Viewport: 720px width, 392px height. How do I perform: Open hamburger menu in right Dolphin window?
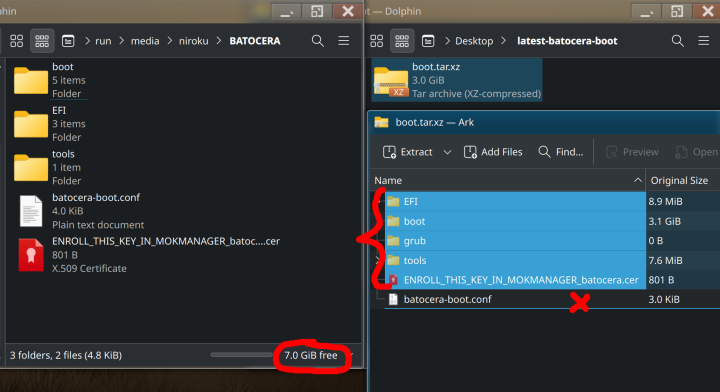[703, 41]
